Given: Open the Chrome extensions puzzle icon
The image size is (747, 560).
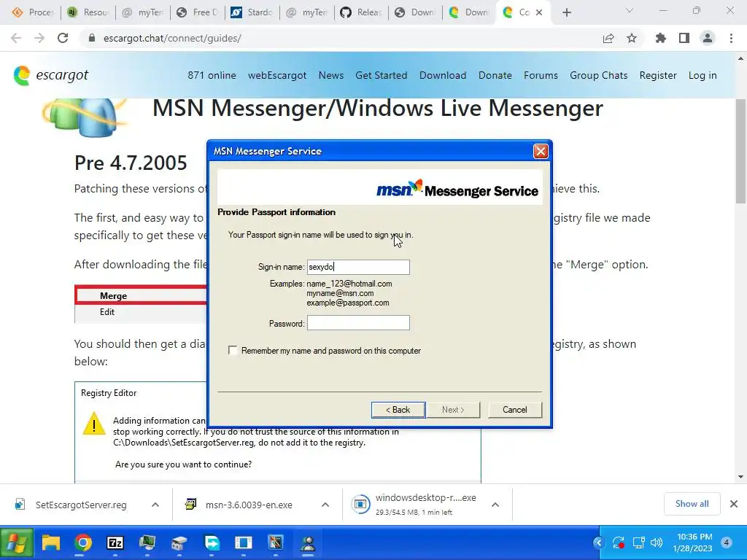Looking at the screenshot, I should (x=661, y=38).
